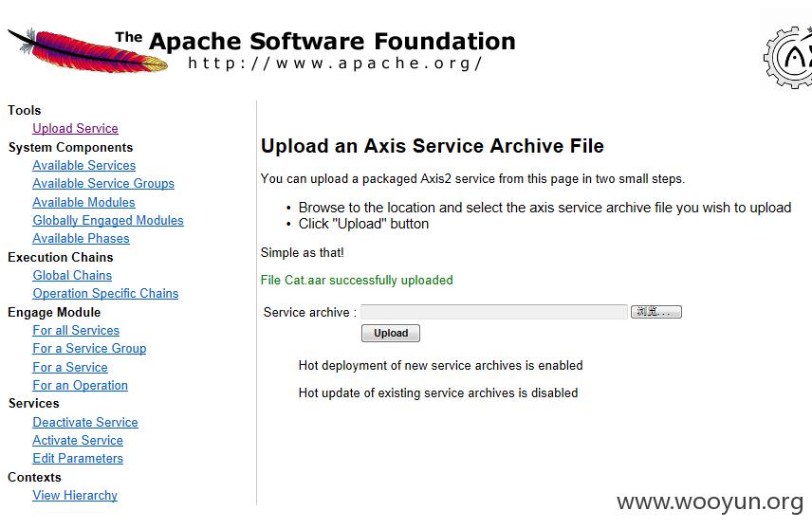The height and width of the screenshot is (529, 812).
Task: Click the 'Browse to the location' bullet
Action: tap(544, 208)
